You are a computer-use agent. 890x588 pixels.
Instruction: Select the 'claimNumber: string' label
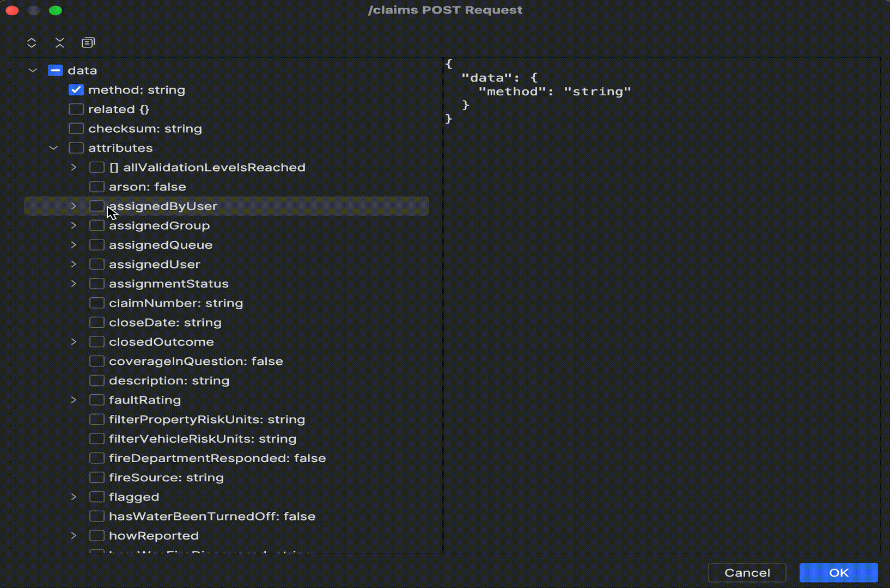[176, 303]
